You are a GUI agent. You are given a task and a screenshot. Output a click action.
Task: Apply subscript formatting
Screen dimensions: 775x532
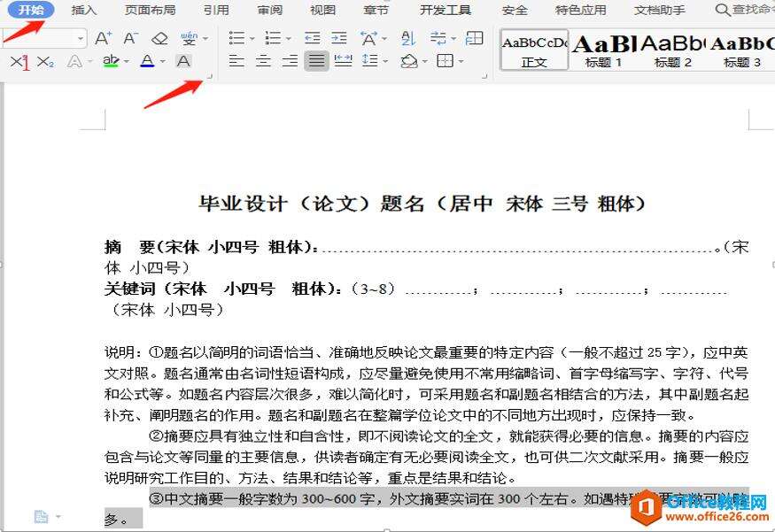(x=45, y=62)
